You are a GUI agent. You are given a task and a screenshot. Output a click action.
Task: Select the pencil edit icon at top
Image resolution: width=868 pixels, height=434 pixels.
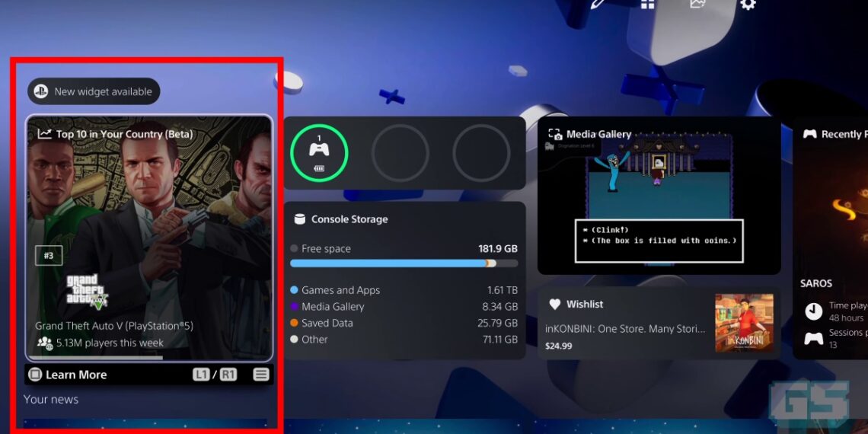(598, 3)
